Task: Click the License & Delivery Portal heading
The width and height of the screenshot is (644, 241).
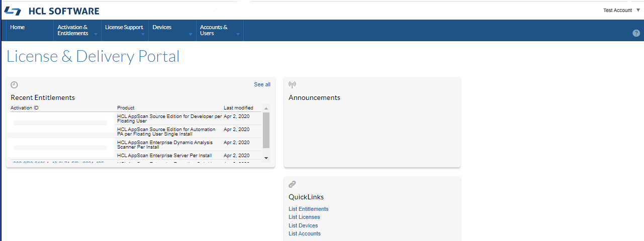Action: pyautogui.click(x=93, y=56)
